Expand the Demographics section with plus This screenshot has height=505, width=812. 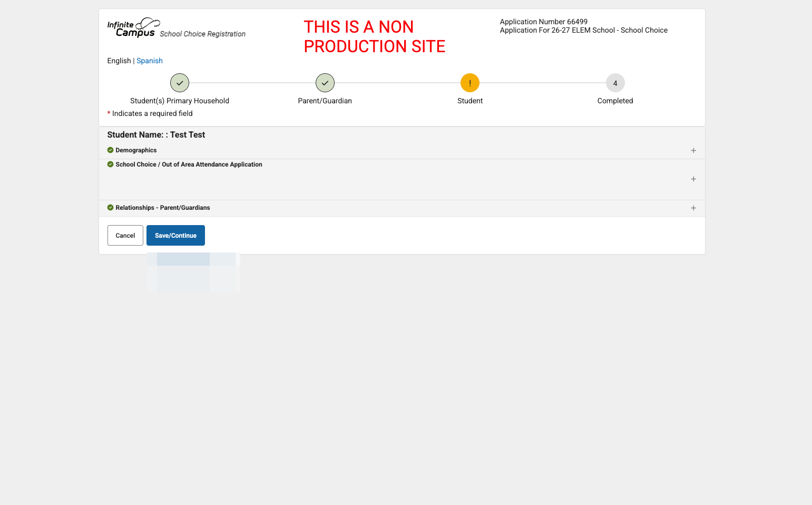coord(693,151)
